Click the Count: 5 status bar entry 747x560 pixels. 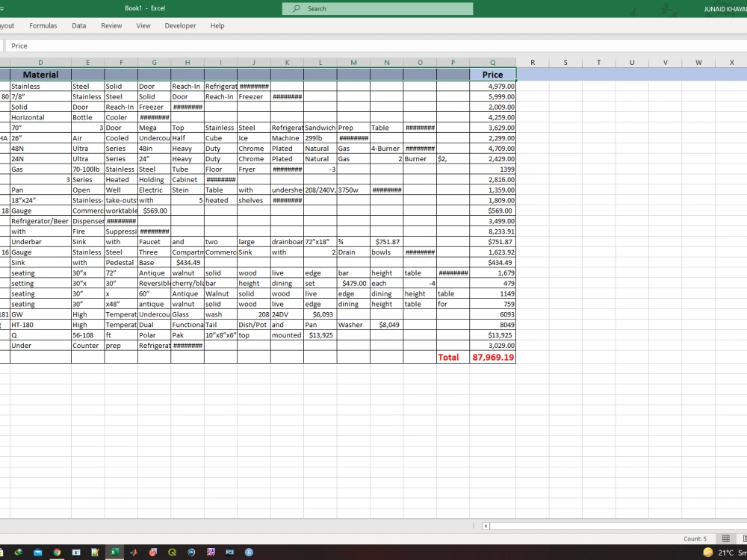point(695,538)
